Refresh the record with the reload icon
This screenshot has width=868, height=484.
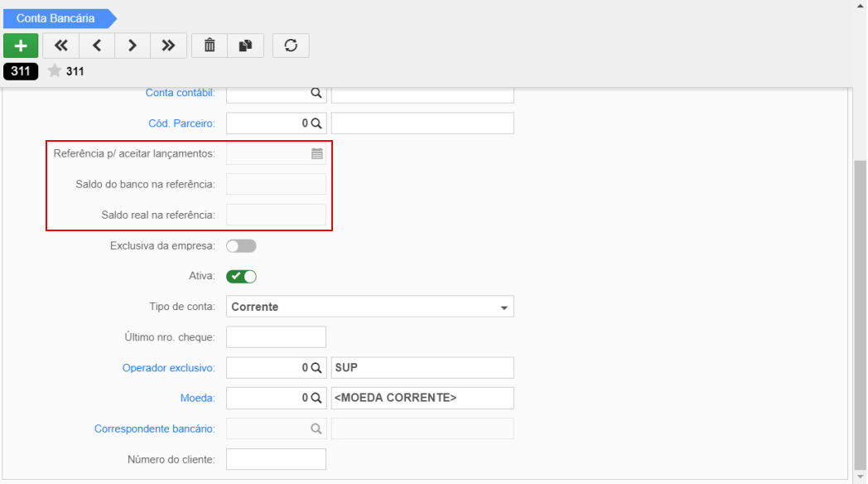pos(291,46)
